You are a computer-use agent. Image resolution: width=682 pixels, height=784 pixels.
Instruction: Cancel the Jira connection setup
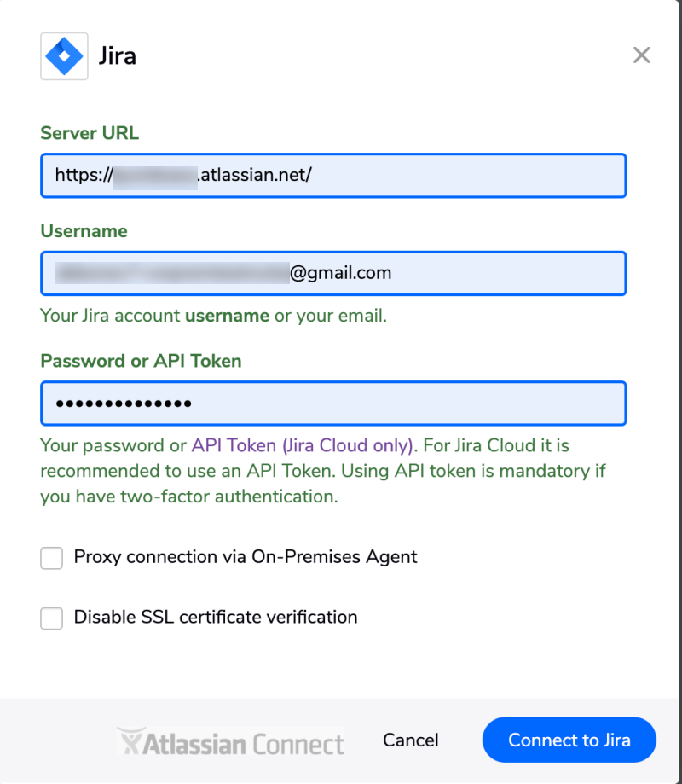tap(411, 740)
